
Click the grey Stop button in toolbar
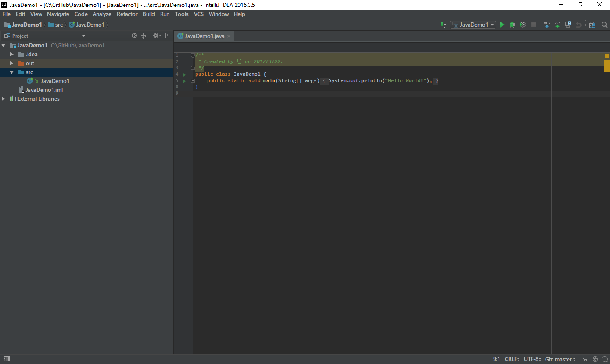coord(534,25)
